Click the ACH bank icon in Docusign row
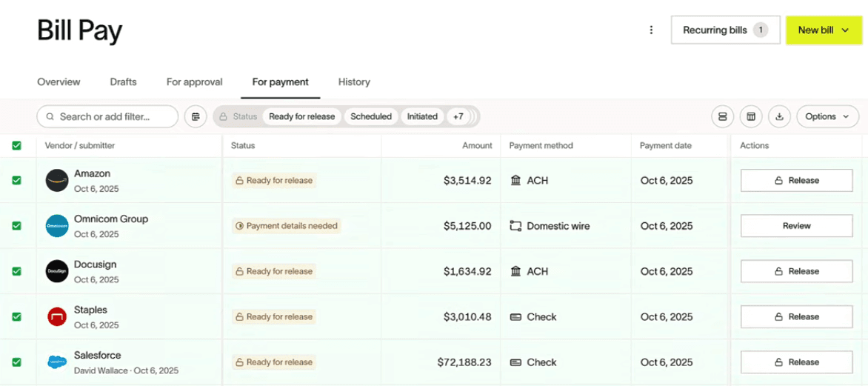 coord(516,271)
